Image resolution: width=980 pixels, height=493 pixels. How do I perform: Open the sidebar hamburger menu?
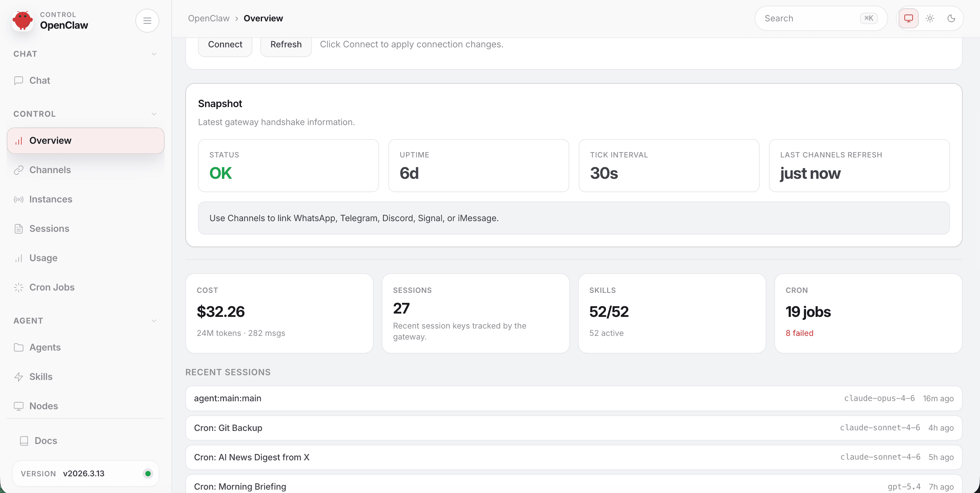click(147, 20)
